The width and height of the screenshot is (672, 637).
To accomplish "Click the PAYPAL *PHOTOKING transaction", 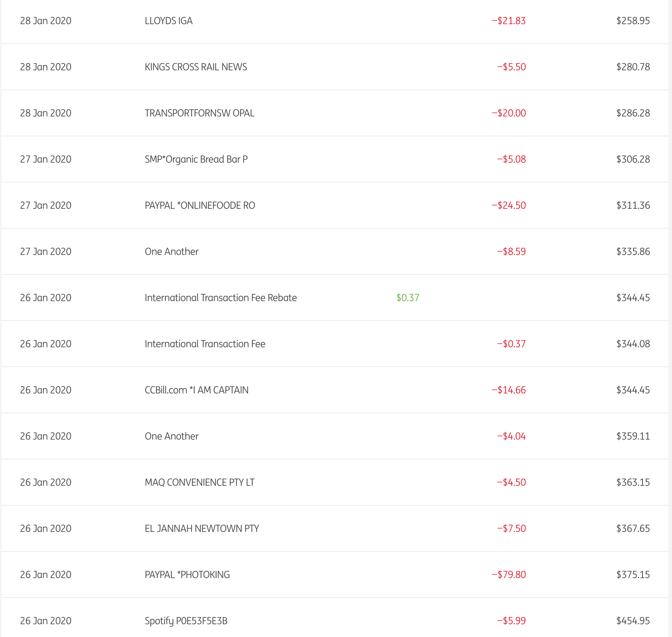I will coord(187,575).
